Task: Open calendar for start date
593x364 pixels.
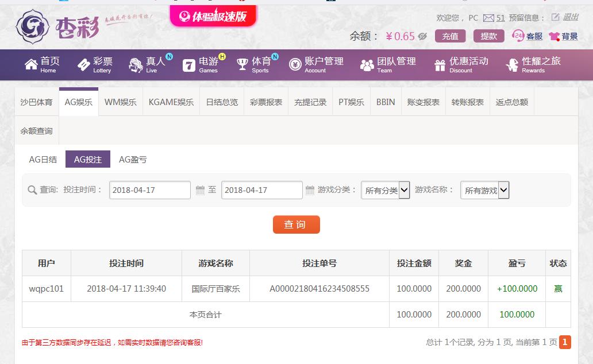Action: tap(199, 190)
